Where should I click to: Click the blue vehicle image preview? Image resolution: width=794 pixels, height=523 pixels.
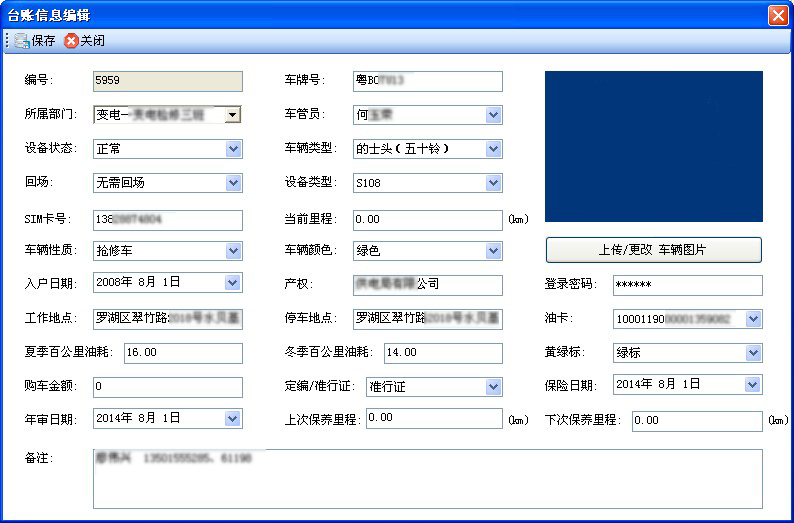click(x=653, y=146)
